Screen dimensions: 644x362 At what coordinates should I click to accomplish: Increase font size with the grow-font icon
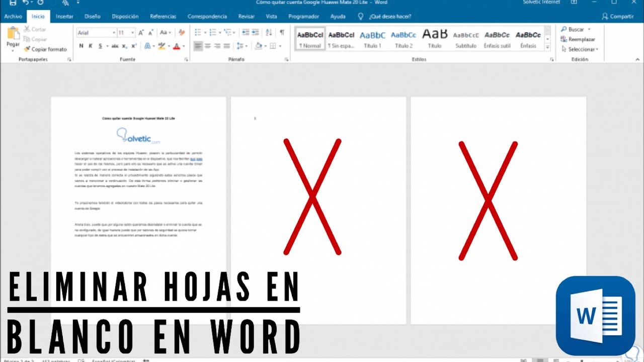click(141, 33)
